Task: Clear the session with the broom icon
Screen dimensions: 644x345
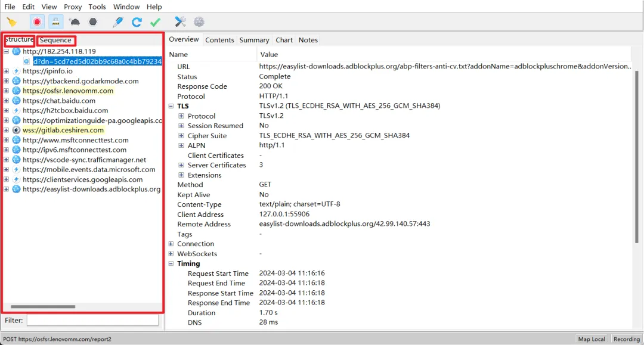Action: [x=11, y=22]
